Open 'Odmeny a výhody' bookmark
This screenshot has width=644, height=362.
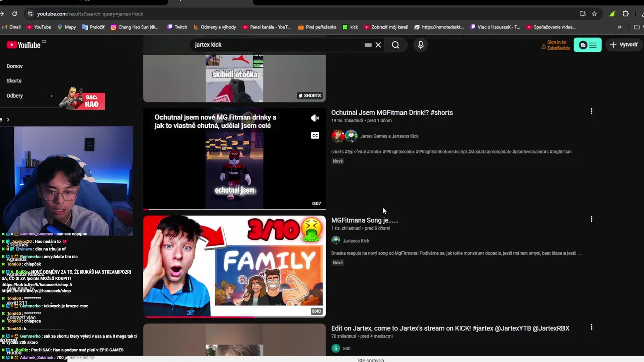[x=214, y=27]
